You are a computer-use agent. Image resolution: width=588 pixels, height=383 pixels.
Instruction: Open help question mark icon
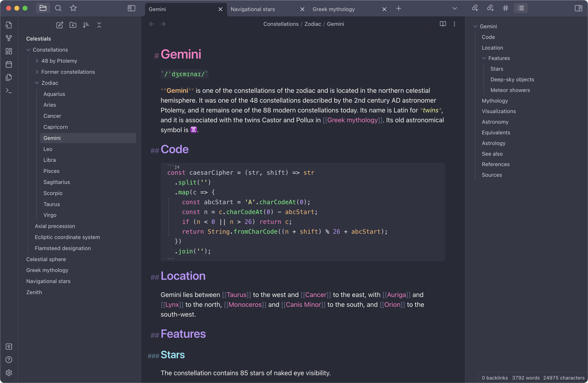click(9, 360)
